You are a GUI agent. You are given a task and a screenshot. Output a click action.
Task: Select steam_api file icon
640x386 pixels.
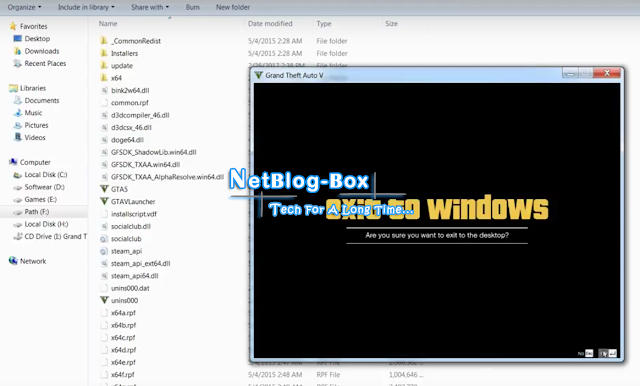104,251
